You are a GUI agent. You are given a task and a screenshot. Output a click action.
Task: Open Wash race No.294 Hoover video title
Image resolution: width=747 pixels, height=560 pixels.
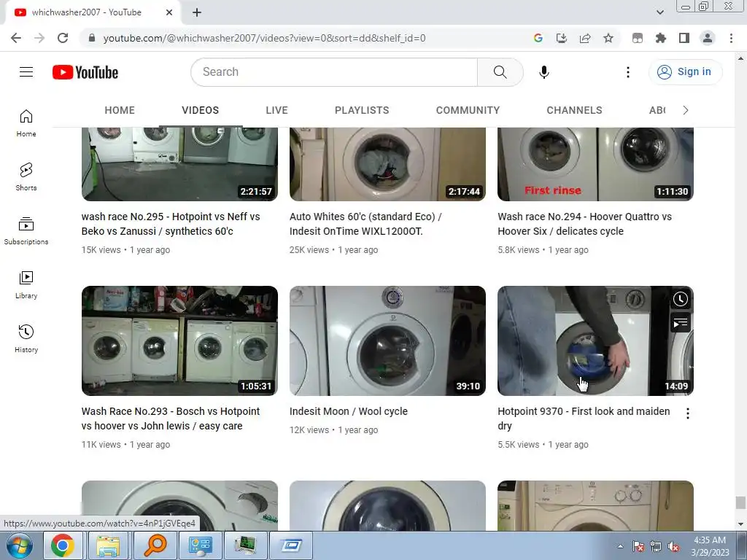[x=584, y=224]
